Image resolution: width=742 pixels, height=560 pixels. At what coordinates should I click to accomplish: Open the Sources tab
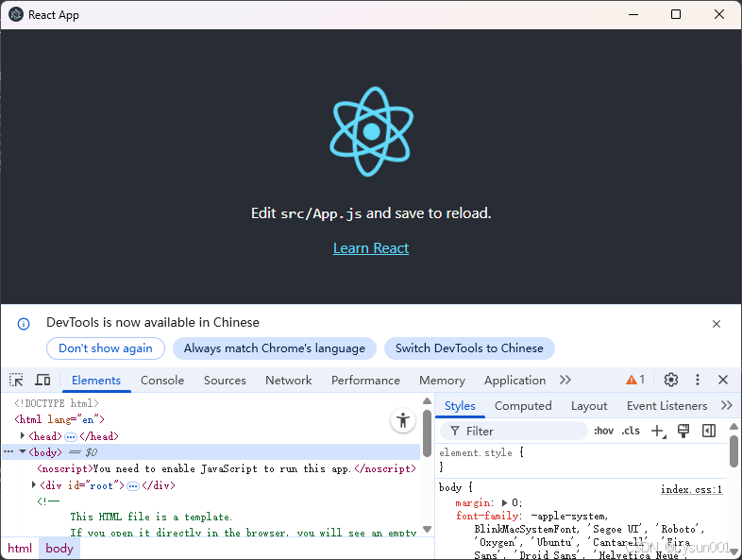225,381
